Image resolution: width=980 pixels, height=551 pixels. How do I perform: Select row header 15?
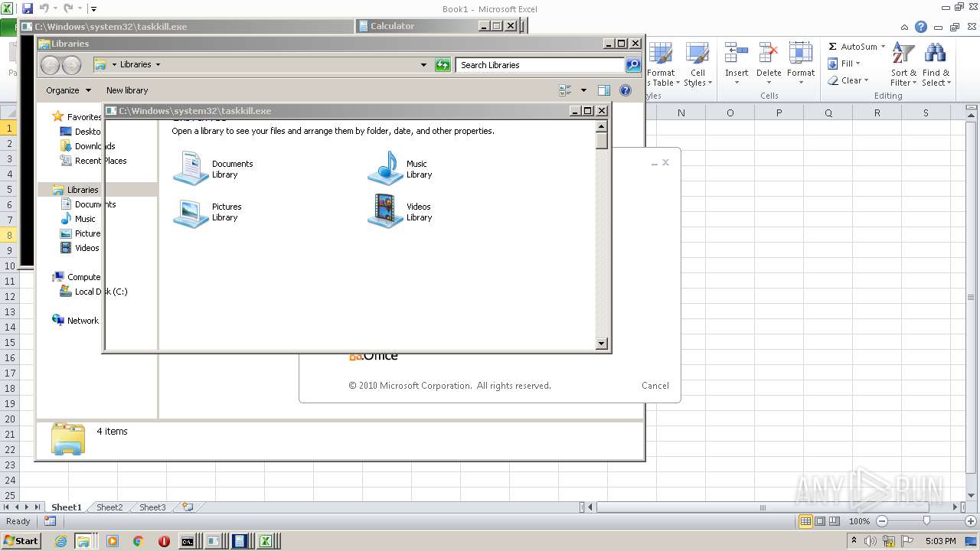pyautogui.click(x=10, y=342)
